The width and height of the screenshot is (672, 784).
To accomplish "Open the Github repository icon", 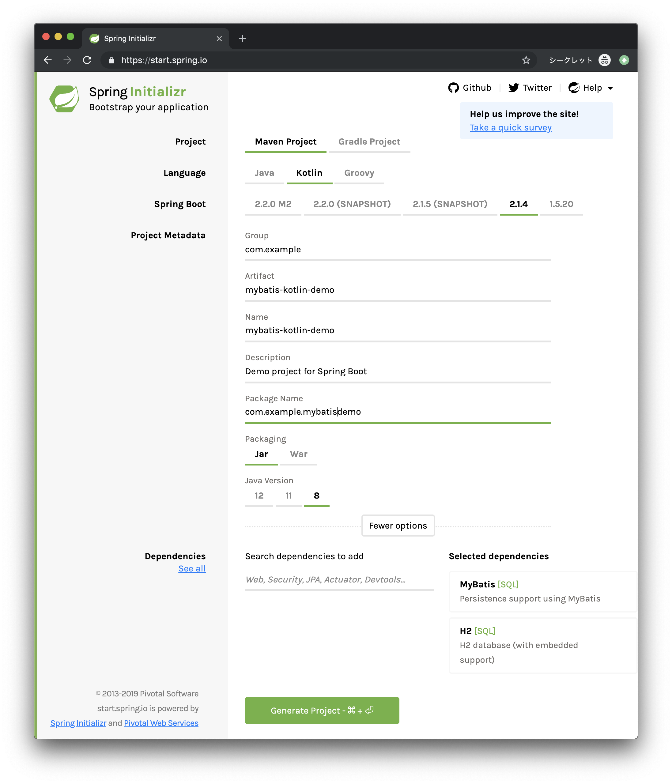I will coord(454,88).
